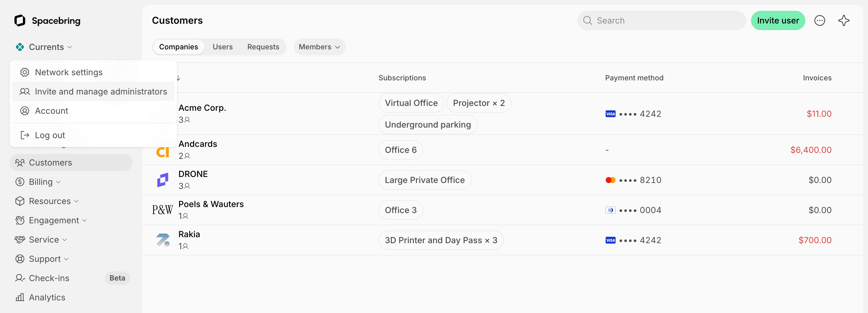Click the sparkle AI assistant icon

[x=843, y=20]
